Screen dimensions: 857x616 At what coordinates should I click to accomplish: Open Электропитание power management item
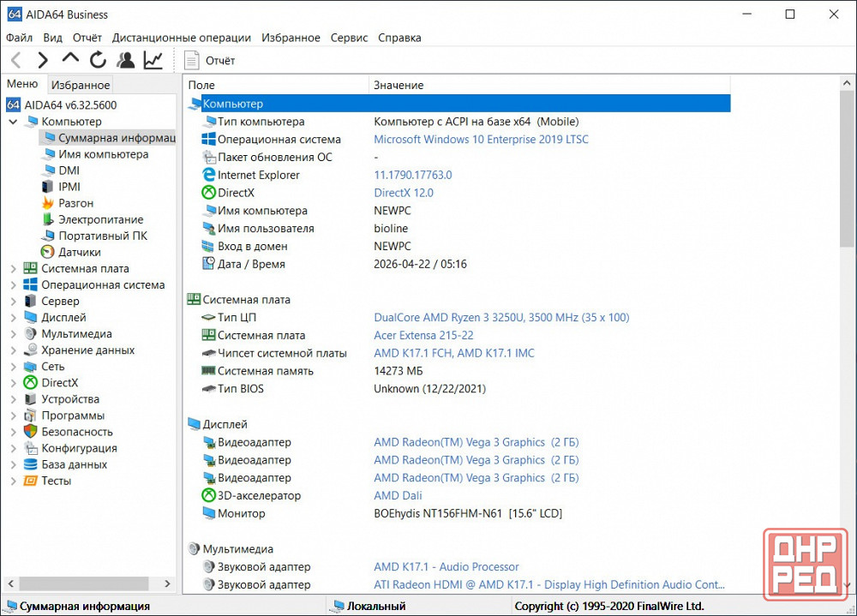pyautogui.click(x=100, y=219)
